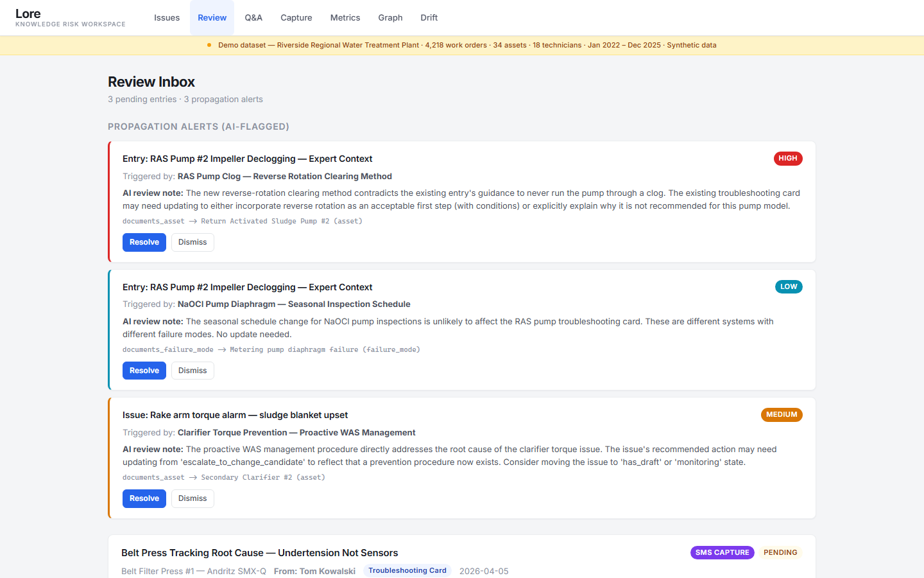
Task: Open the RAS Pump Clog trigger link
Action: pyautogui.click(x=285, y=176)
